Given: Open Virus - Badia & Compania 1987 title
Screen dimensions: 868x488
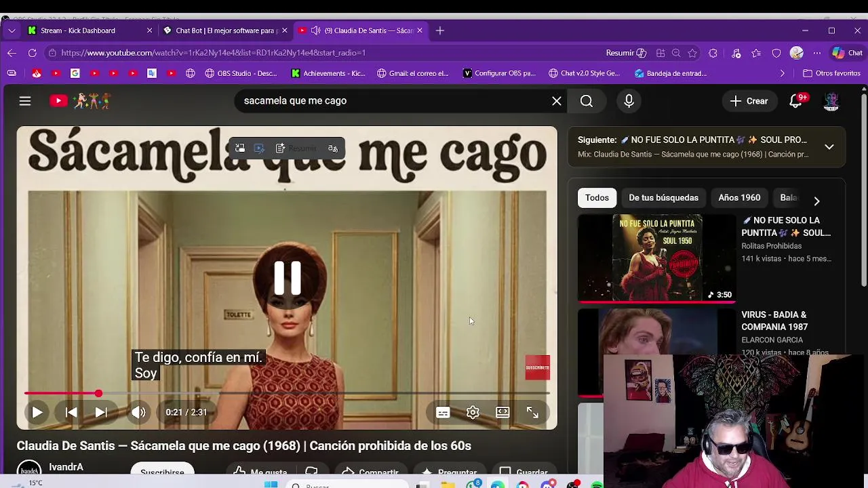Looking at the screenshot, I should [774, 321].
